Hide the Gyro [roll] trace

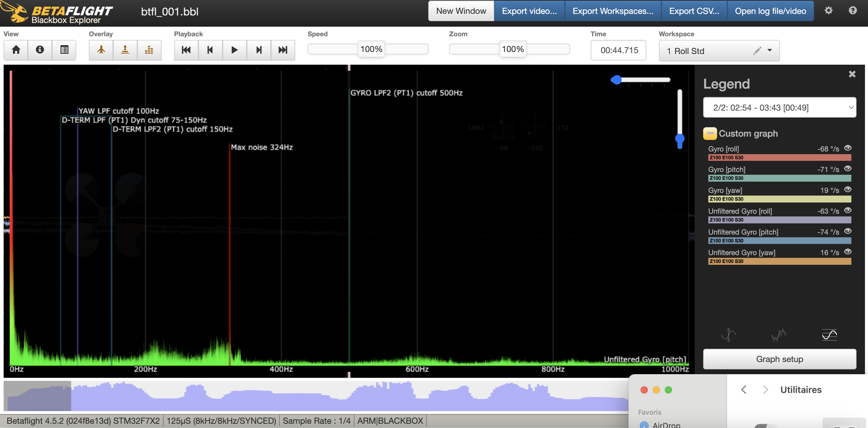tap(848, 148)
